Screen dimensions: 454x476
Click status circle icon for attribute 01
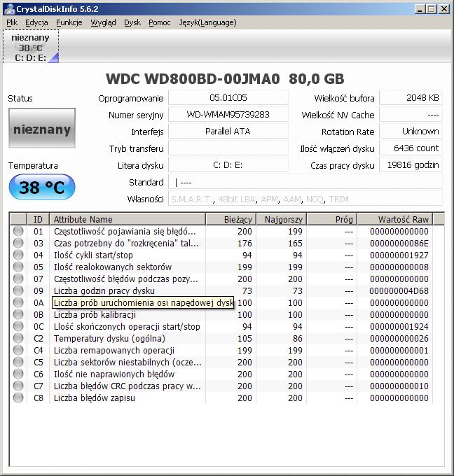(18, 231)
